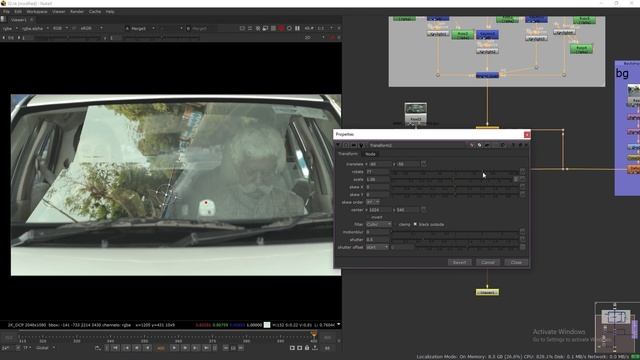Image resolution: width=640 pixels, height=360 pixels.
Task: Click the Revert button
Action: click(x=459, y=262)
